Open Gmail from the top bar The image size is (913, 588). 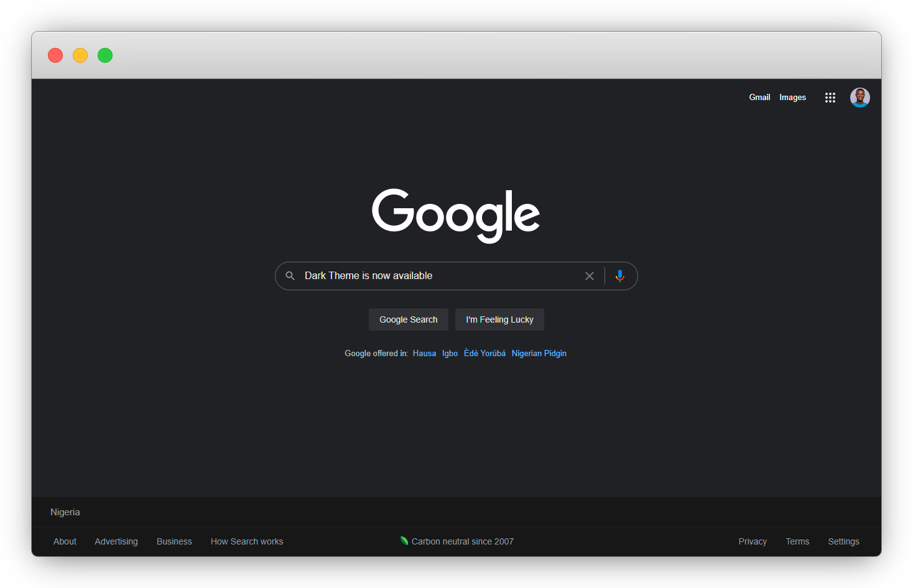pyautogui.click(x=759, y=98)
